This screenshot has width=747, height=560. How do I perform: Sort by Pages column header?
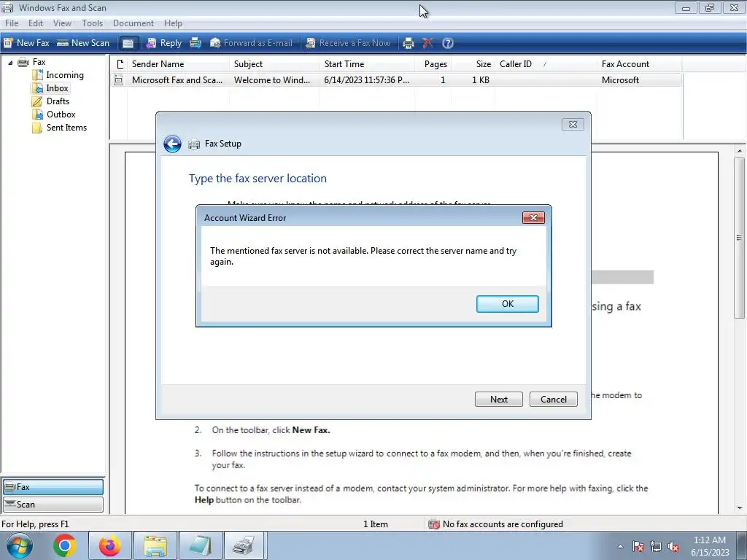click(433, 64)
